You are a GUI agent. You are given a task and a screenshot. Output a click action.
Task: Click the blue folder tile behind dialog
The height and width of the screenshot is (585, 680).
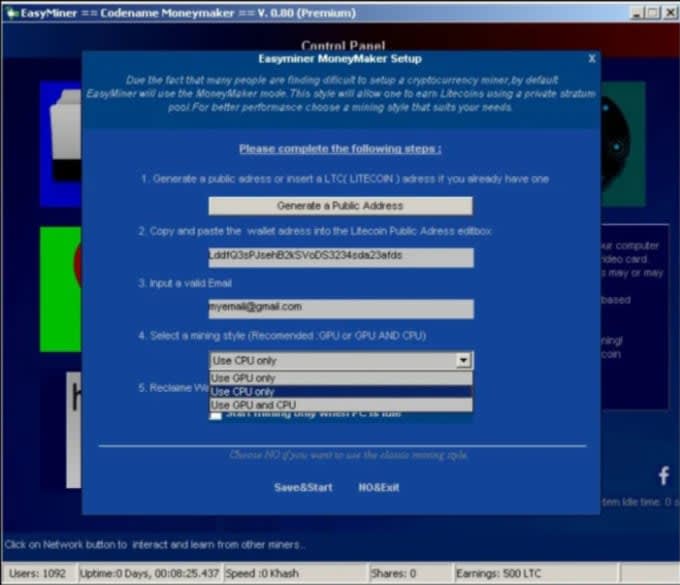click(61, 144)
